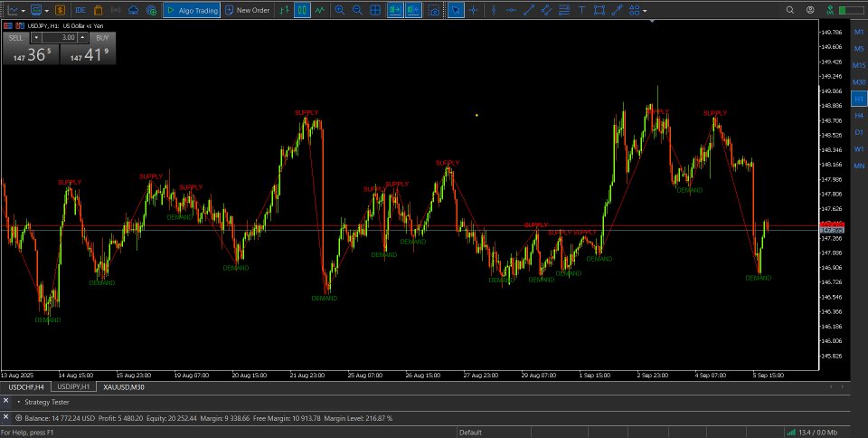Switch to the XAUUSD,M30 chart tab
The width and height of the screenshot is (868, 438).
[124, 387]
